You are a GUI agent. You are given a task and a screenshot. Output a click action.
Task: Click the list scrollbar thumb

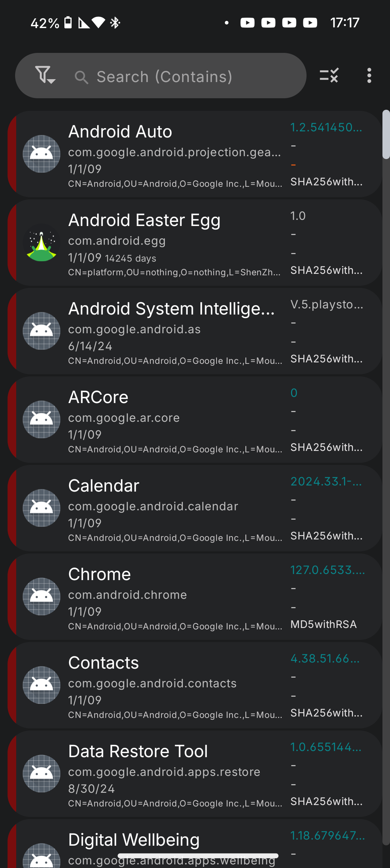(x=386, y=135)
